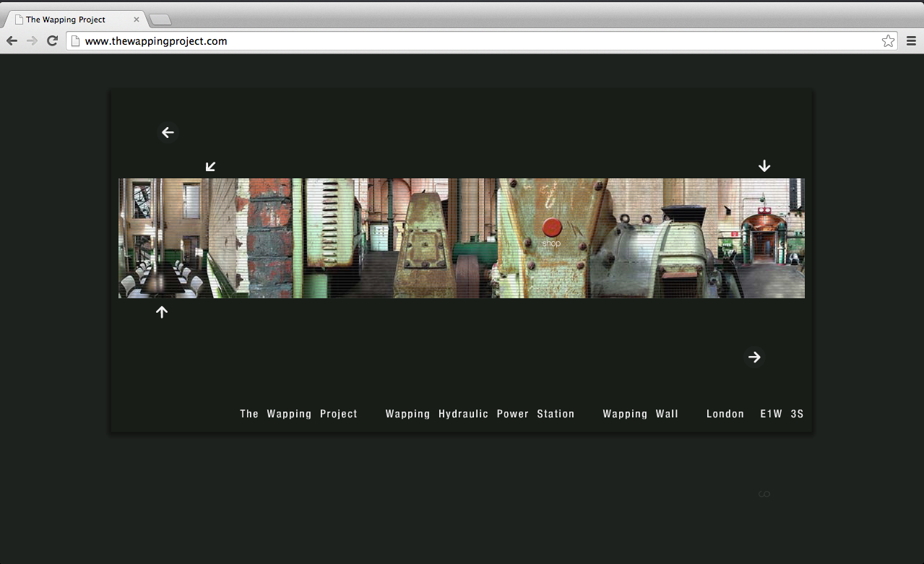Click the faint 'co' logo at page bottom
This screenshot has height=564, width=924.
tap(764, 495)
